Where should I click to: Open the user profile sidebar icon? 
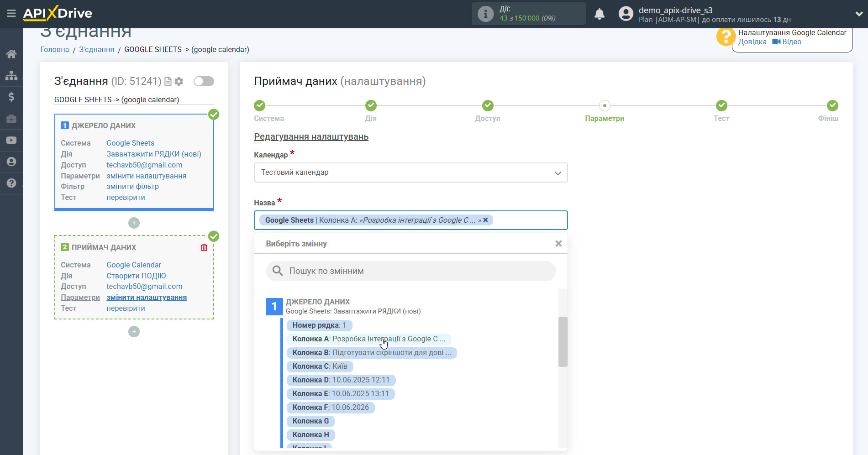(11, 162)
